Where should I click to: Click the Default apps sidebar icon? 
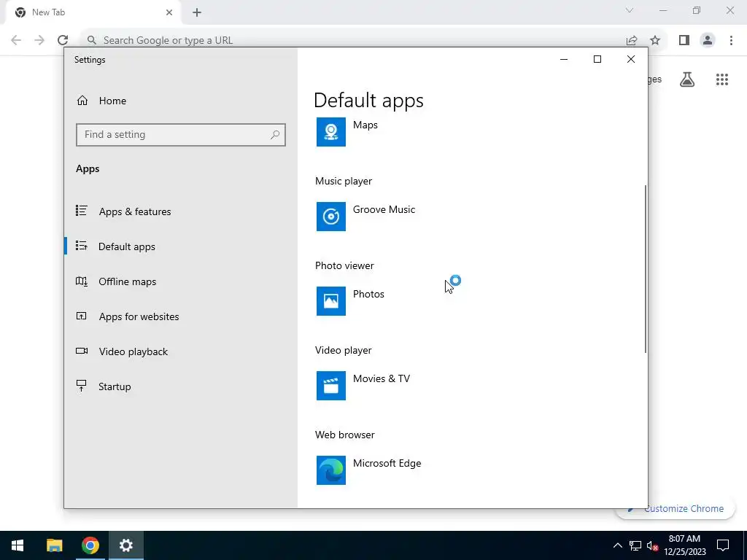(82, 246)
